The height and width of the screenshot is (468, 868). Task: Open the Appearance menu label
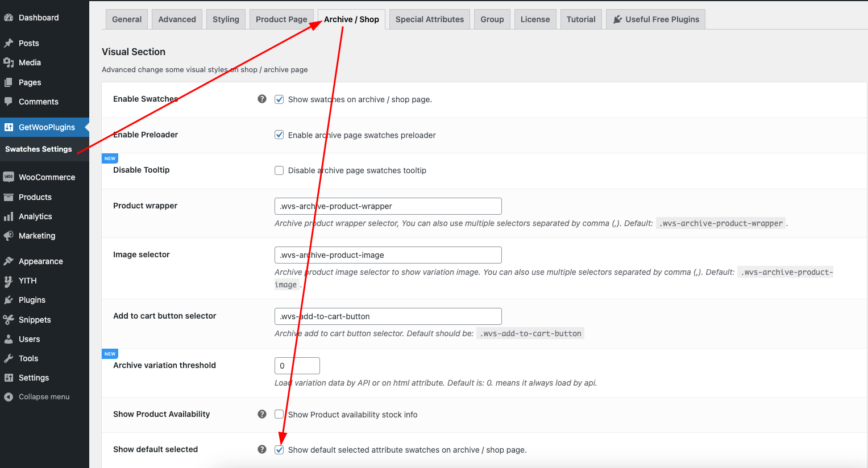(x=41, y=261)
